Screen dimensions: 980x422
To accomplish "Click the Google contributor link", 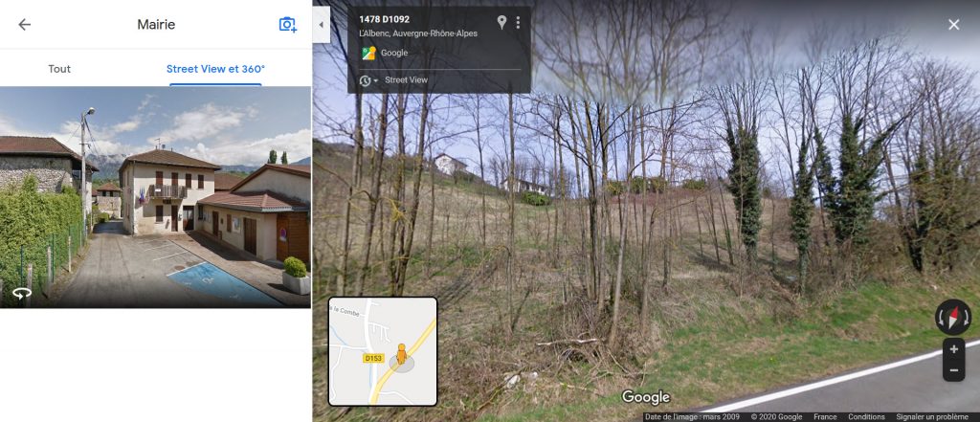I will pos(394,54).
